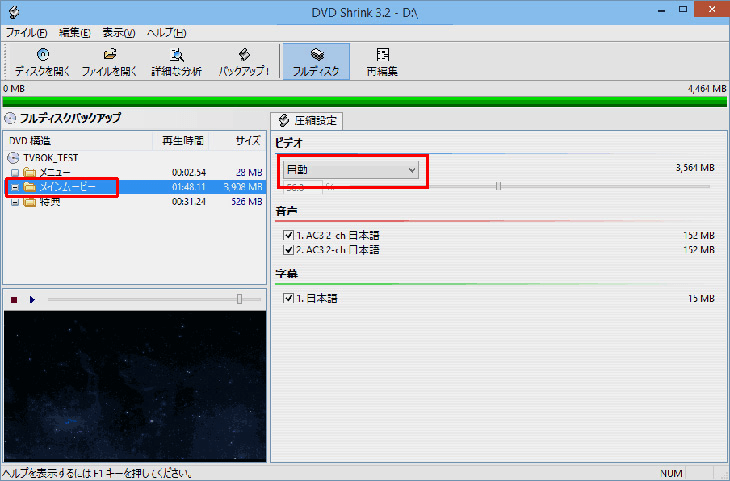This screenshot has height=481, width=730.
Task: Run 詳細な分析 (detailed analysis) from the toolbar
Action: click(177, 55)
